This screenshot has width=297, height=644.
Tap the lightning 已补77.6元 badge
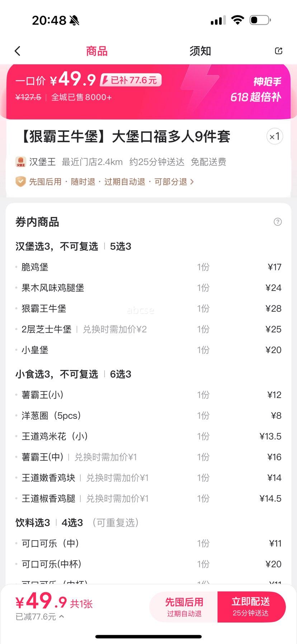[x=131, y=80]
